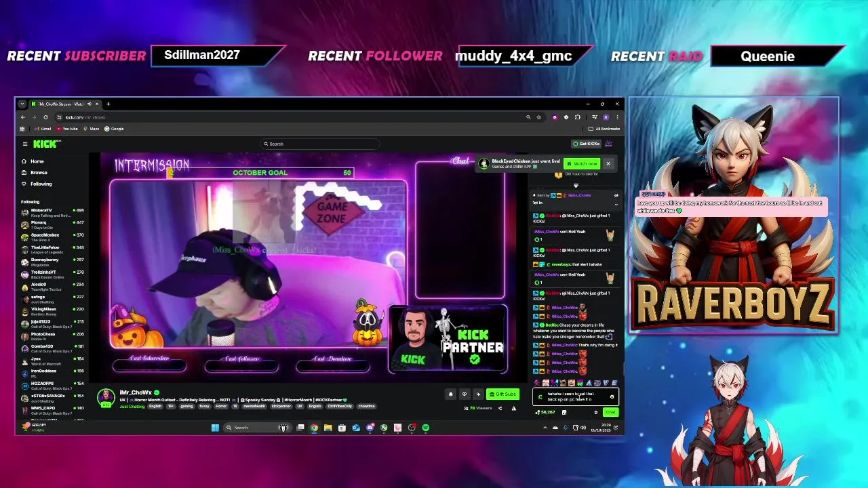Open Jynx channel in Following list

[53, 361]
